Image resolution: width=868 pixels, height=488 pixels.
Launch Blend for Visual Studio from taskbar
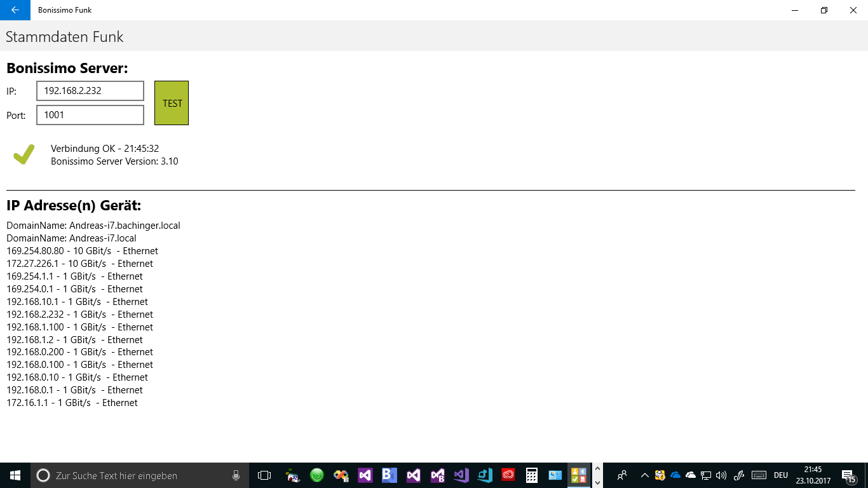point(437,475)
